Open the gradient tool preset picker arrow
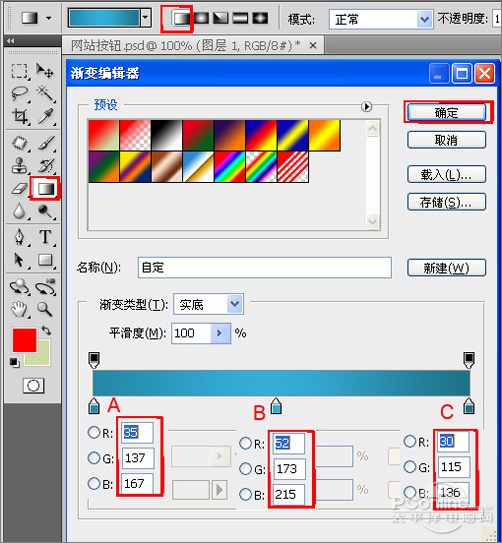The height and width of the screenshot is (543, 502). pos(49,18)
